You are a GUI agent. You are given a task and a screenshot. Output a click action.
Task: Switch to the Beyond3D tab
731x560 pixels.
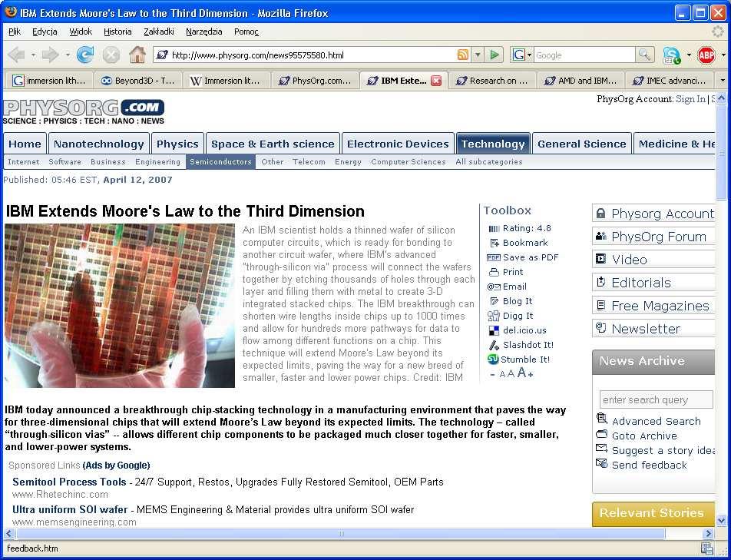point(138,81)
